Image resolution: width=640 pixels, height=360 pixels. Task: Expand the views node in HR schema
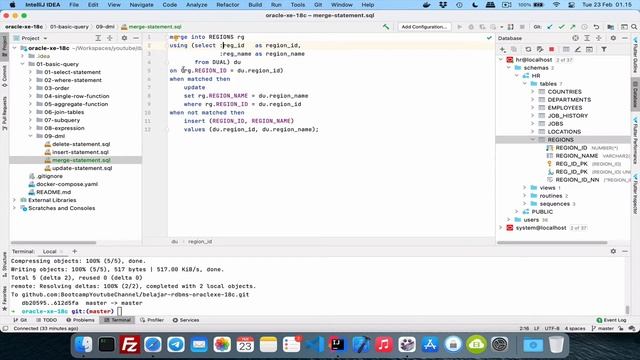tap(525, 188)
